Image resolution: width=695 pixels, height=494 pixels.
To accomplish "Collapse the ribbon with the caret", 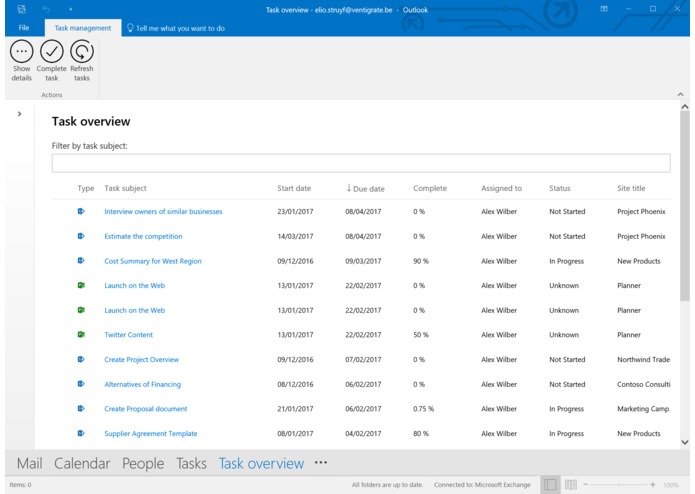I will click(x=680, y=94).
